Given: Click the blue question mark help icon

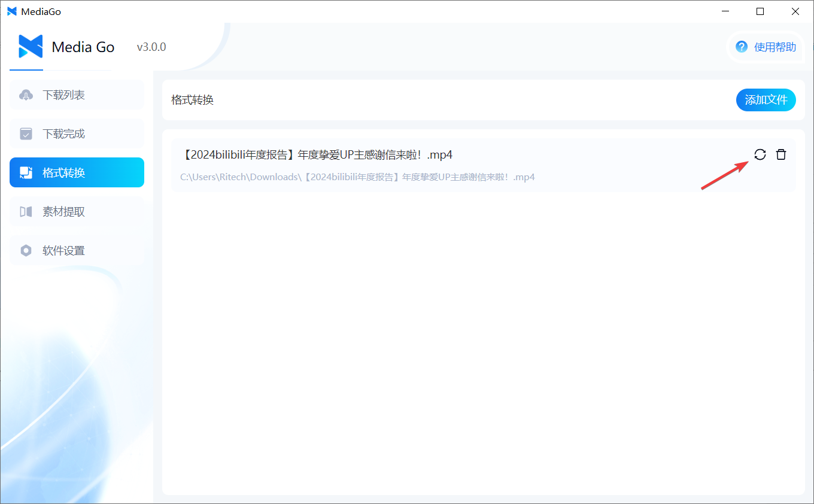Looking at the screenshot, I should (x=742, y=47).
